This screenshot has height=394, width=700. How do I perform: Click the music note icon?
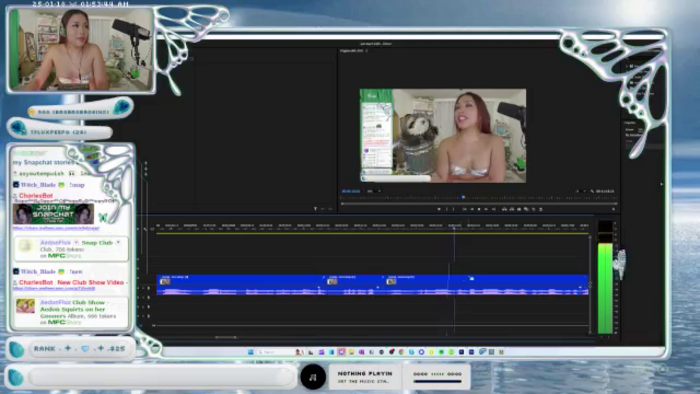(313, 377)
